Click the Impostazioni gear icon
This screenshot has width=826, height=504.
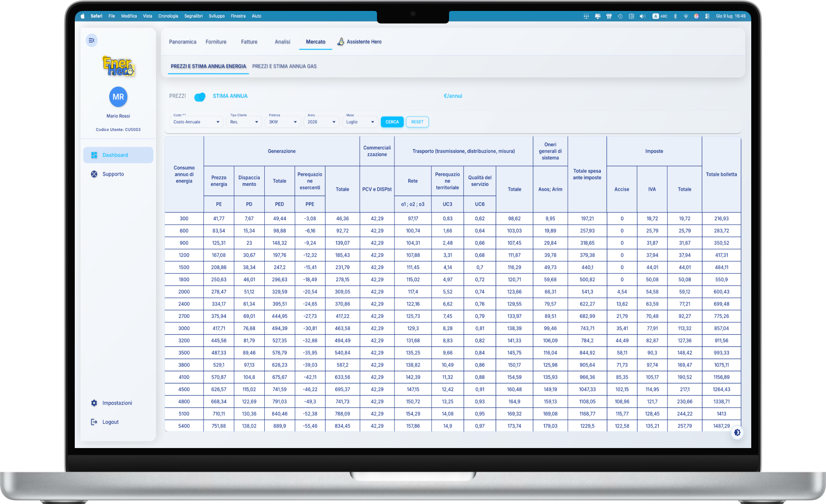click(x=94, y=403)
